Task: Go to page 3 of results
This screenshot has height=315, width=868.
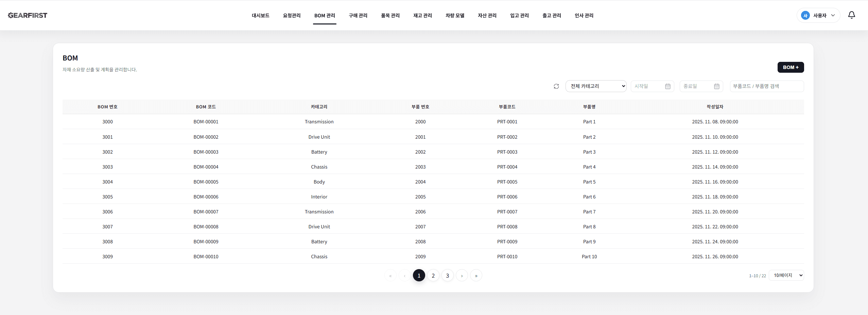Action: (447, 276)
